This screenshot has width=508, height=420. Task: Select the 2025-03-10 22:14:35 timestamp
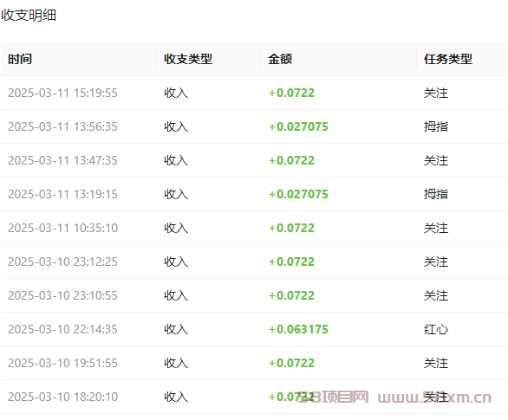click(62, 329)
